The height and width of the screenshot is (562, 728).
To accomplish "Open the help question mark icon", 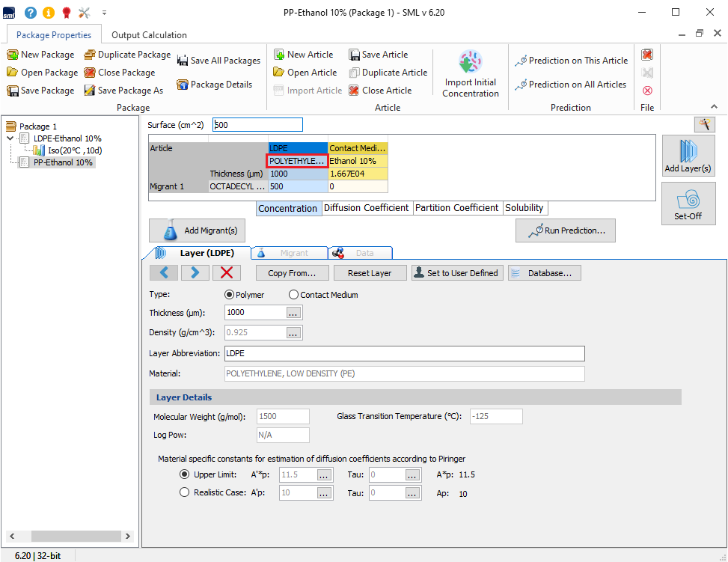I will [31, 13].
